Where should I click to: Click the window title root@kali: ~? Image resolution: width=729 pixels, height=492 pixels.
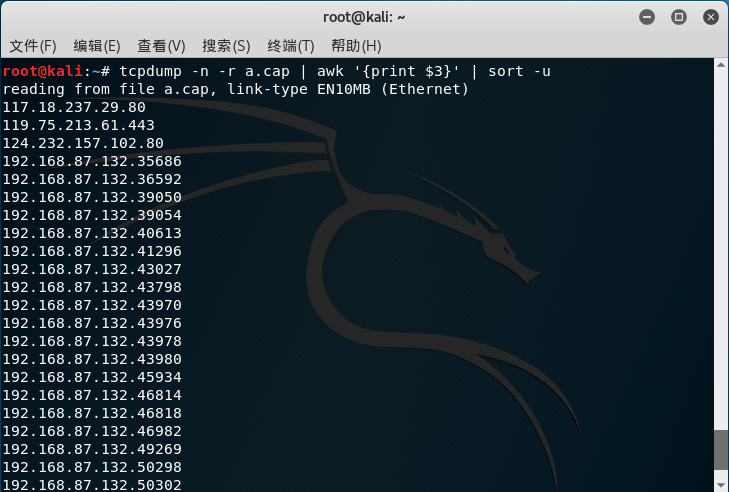point(364,18)
